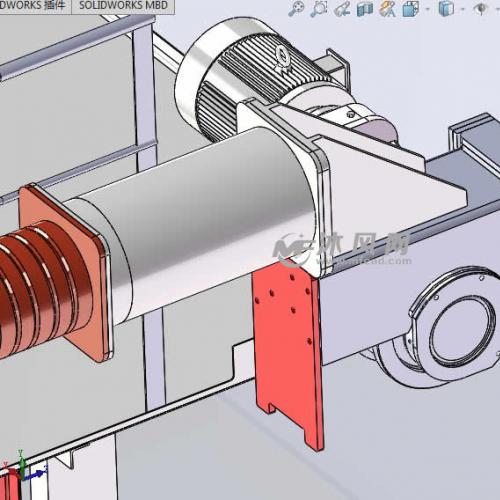Open the Dynamic Annotation Views icon
This screenshot has width=500, height=500.
click(387, 9)
